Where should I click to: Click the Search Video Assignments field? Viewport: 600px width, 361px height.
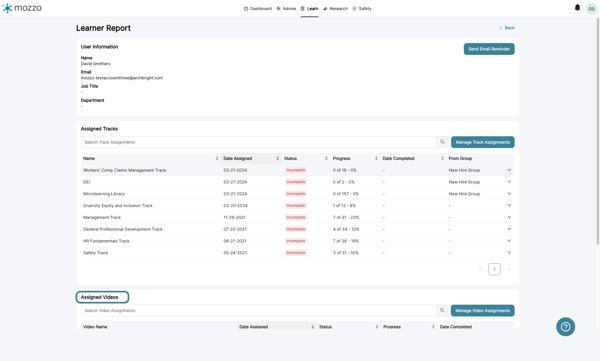point(259,310)
